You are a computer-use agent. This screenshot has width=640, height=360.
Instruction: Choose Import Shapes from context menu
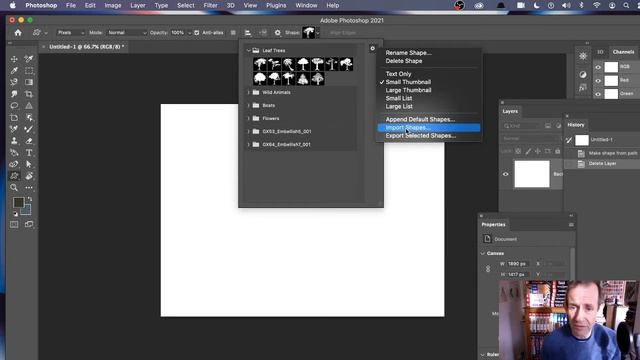coord(428,128)
